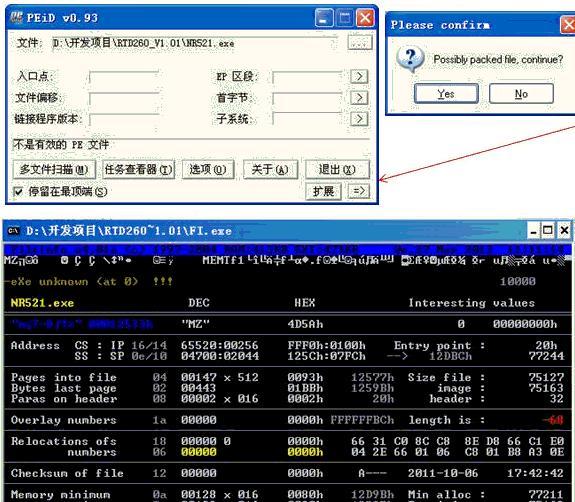The image size is (575, 502).
Task: Click the DEC column header
Action: [x=198, y=303]
